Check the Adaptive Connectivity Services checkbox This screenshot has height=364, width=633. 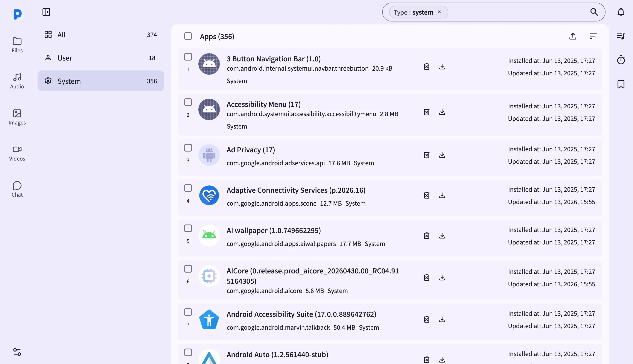coord(188,188)
